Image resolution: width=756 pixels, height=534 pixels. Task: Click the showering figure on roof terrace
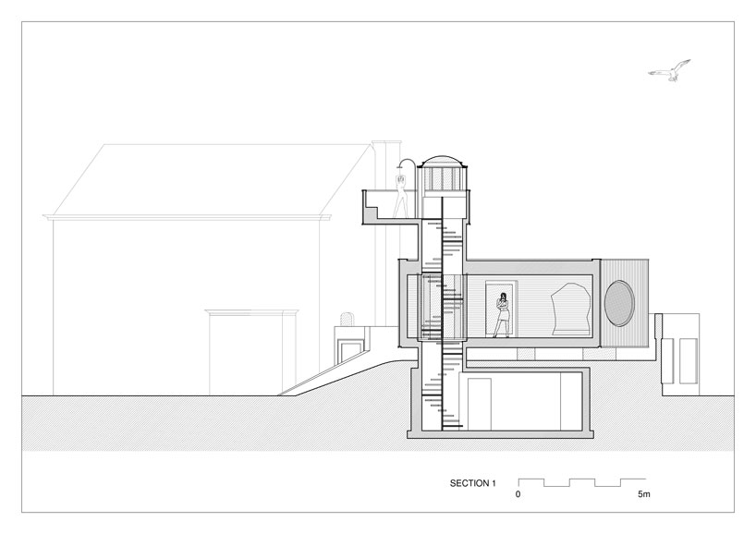(x=401, y=196)
